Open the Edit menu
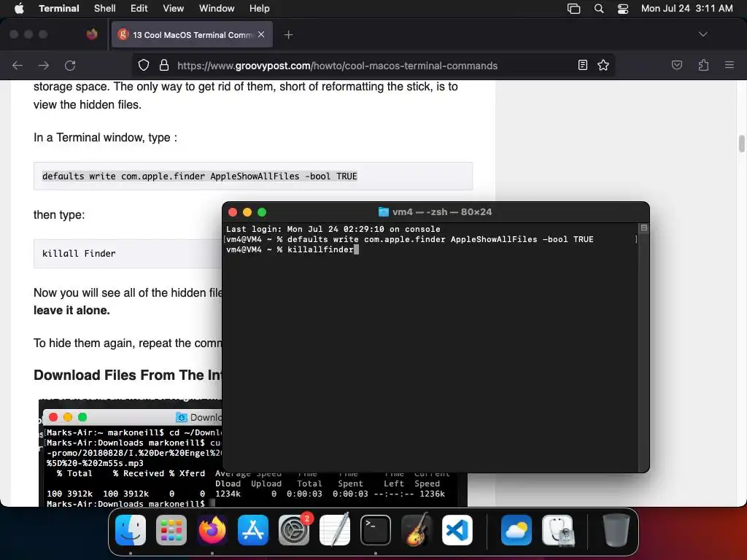 139,9
